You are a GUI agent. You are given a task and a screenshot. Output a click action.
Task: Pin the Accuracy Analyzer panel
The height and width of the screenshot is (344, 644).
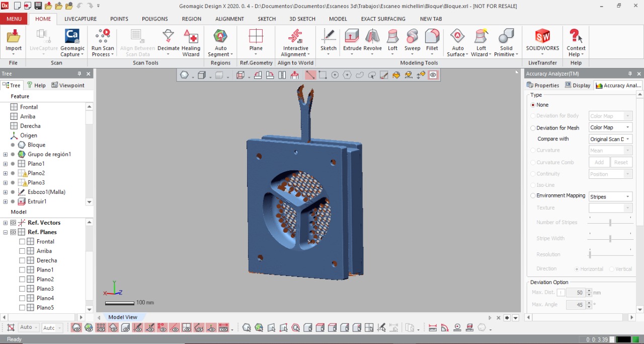click(630, 74)
